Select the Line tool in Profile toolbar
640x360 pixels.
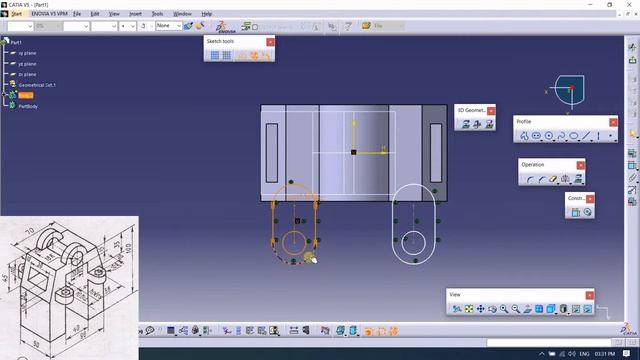click(x=586, y=136)
